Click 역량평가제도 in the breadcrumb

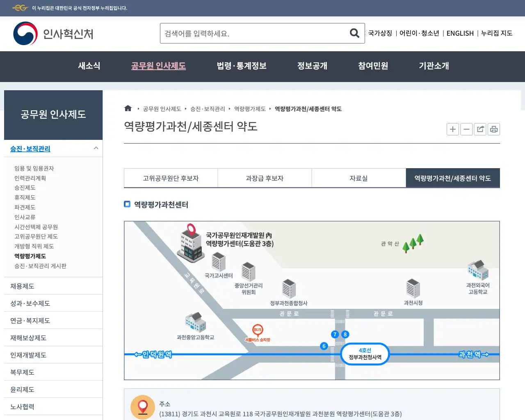tap(250, 109)
